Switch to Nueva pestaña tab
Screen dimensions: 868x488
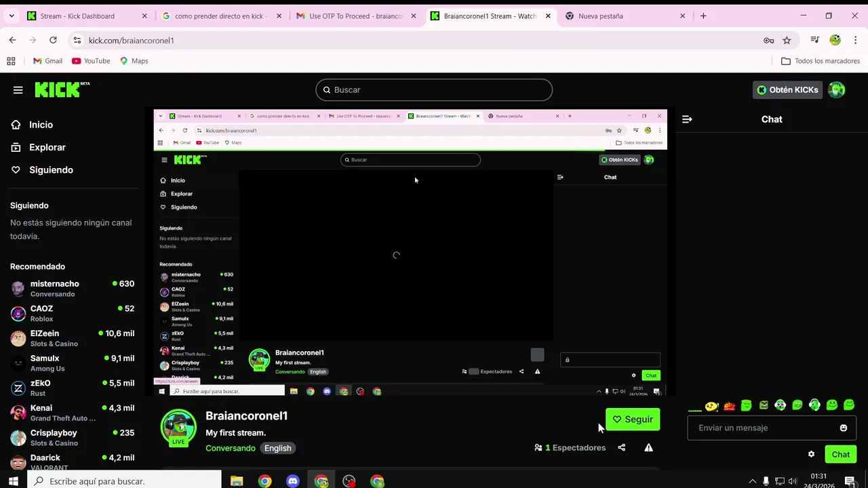[x=625, y=16]
